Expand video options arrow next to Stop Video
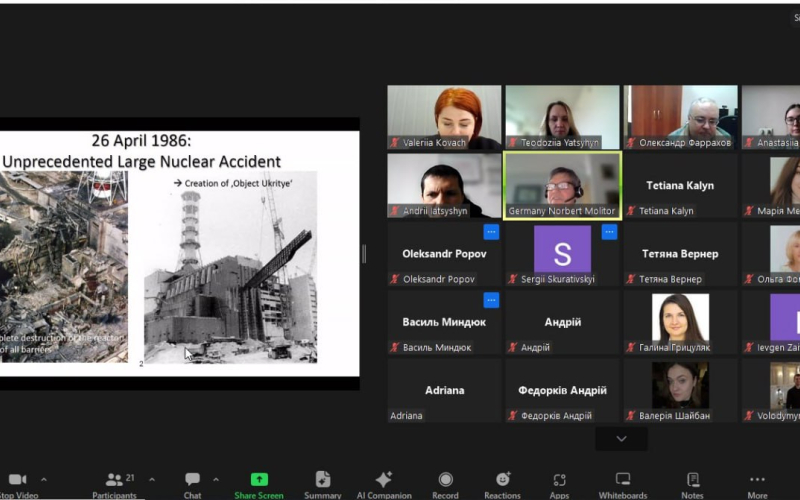The height and width of the screenshot is (500, 800). click(44, 480)
